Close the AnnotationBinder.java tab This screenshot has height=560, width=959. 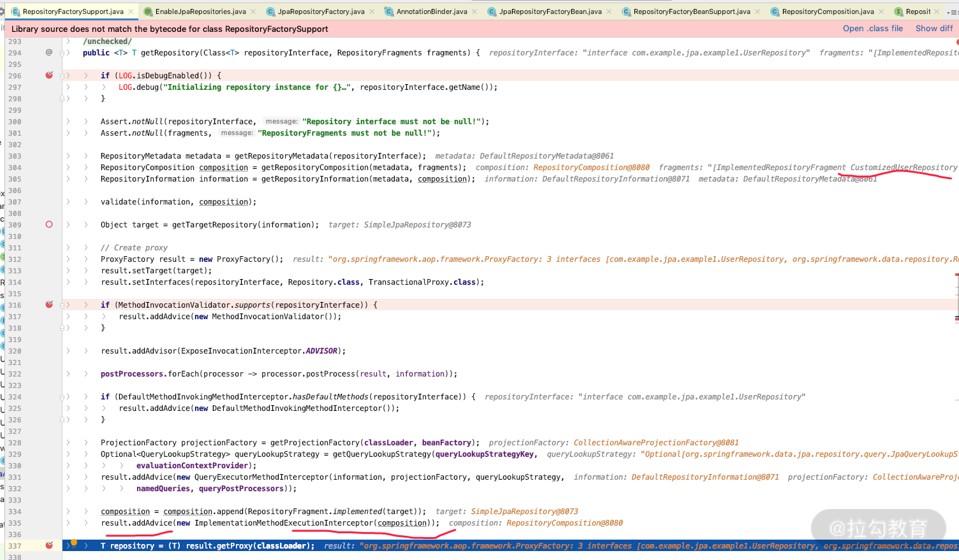tap(474, 11)
